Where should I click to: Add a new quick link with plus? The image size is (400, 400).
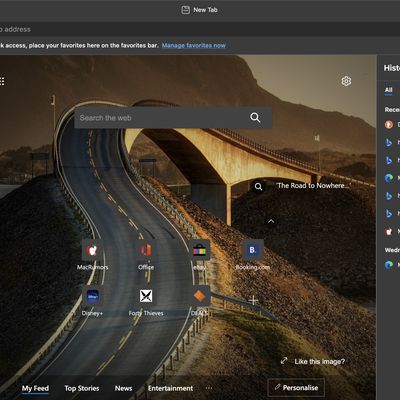253,300
